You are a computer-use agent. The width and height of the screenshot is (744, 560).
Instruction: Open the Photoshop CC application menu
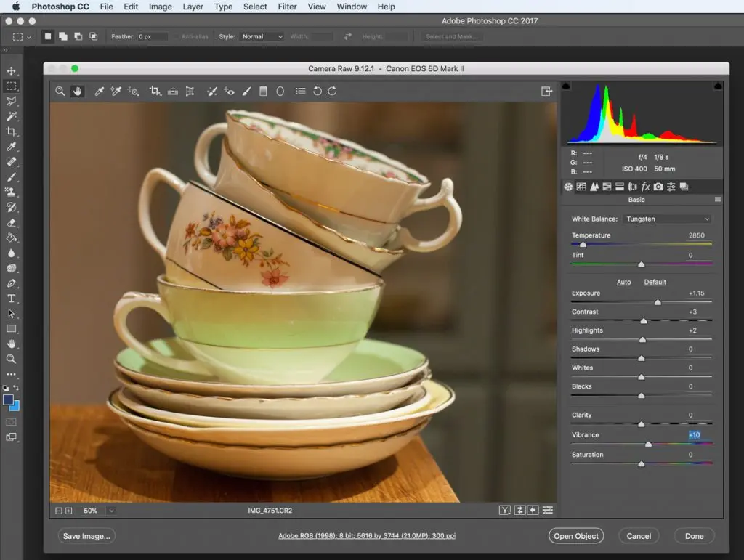point(60,7)
